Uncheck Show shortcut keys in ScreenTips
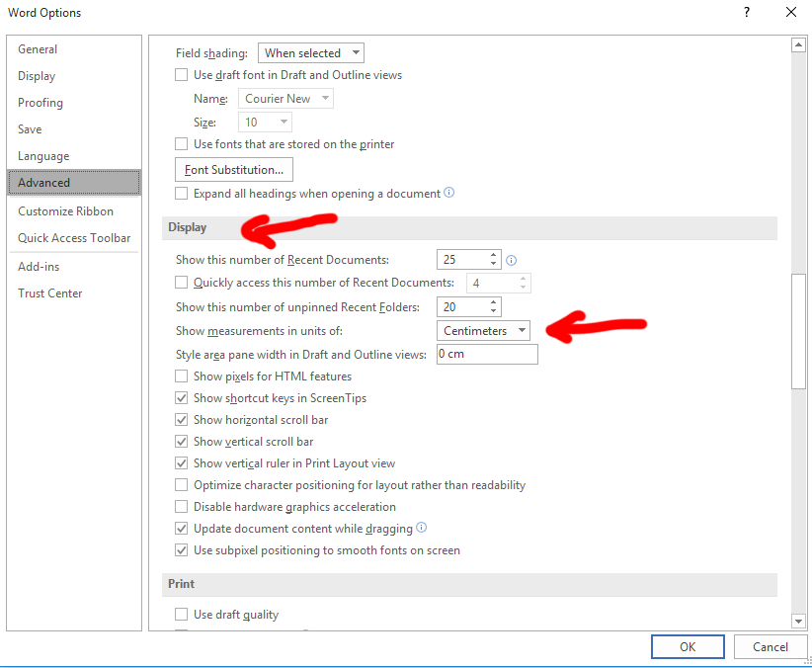Viewport: 812px width, 668px height. [x=181, y=398]
